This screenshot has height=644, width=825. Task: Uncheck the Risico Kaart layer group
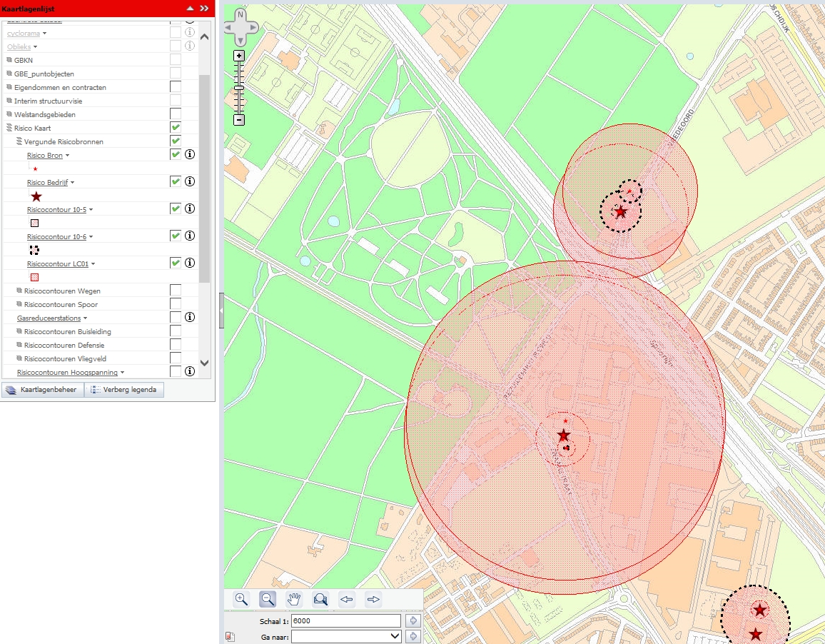tap(176, 127)
